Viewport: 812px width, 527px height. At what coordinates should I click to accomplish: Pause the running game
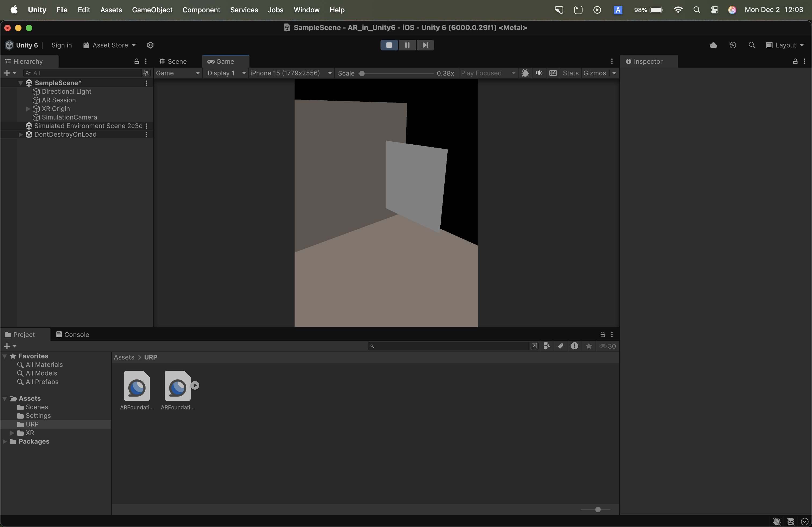407,45
